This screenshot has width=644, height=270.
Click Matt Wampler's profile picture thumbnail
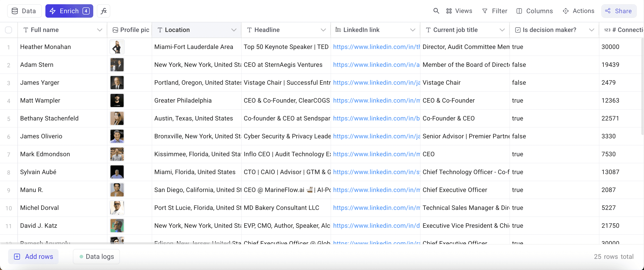[117, 101]
